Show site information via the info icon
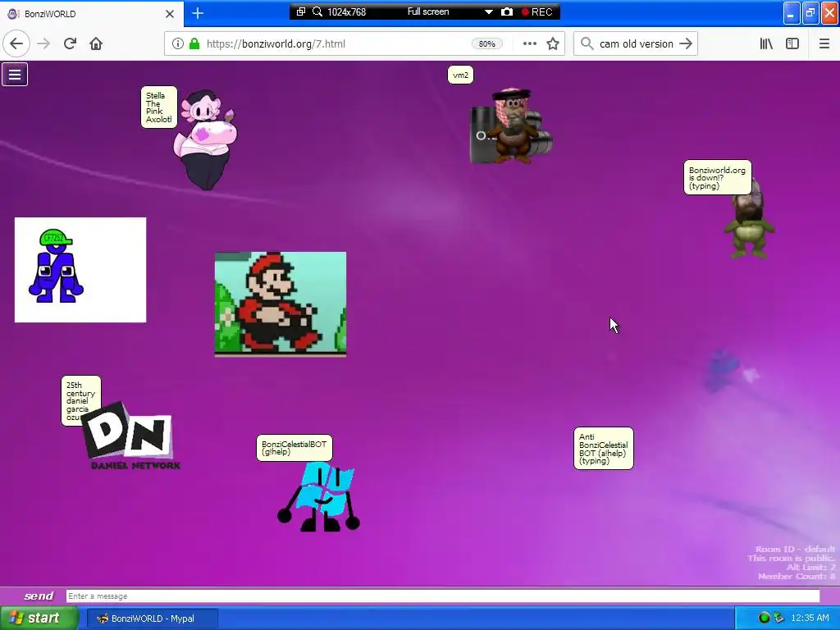Image resolution: width=840 pixels, height=630 pixels. pyautogui.click(x=177, y=44)
